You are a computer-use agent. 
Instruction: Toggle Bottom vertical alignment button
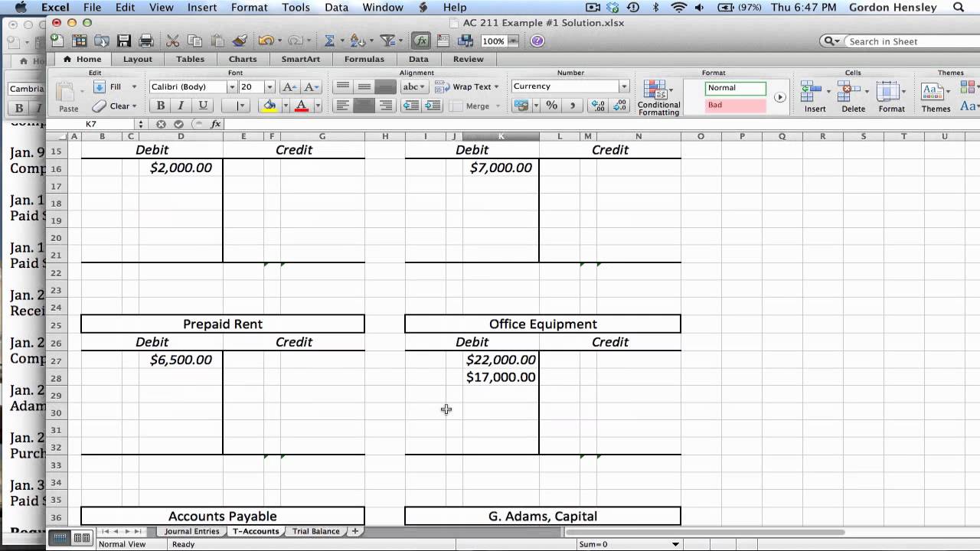click(x=386, y=87)
